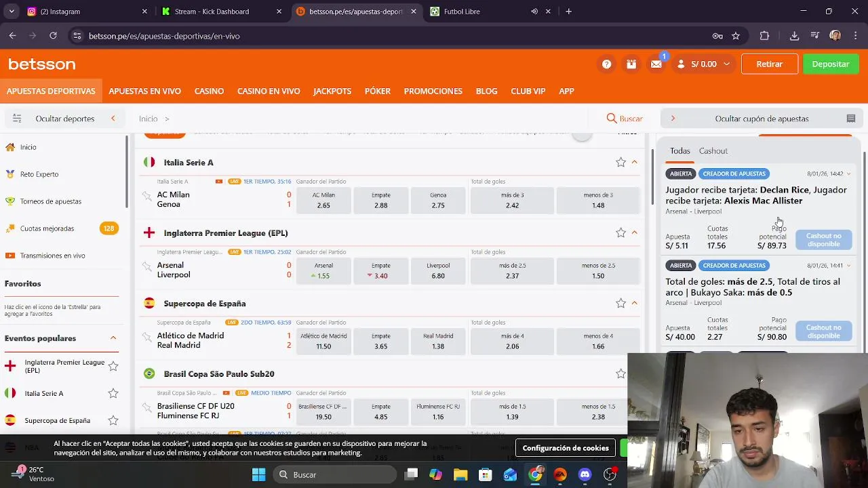Click the betsson logo

click(41, 64)
